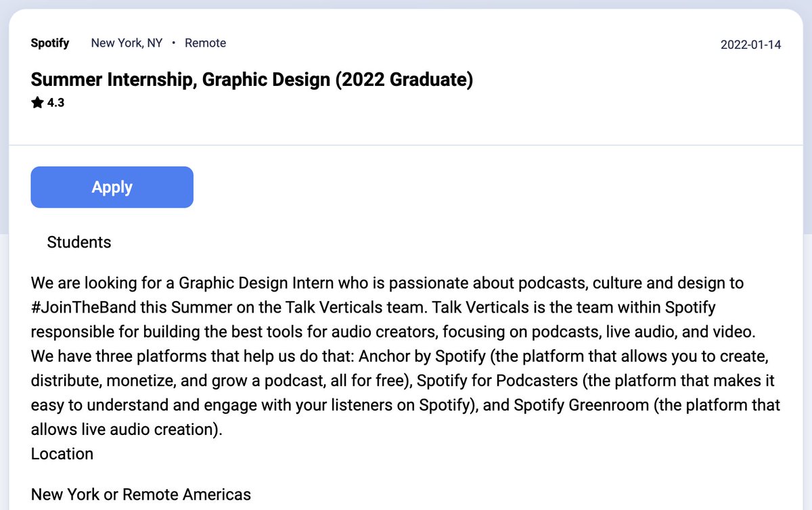This screenshot has width=812, height=510.
Task: Click the Summer Internship job title
Action: [x=252, y=79]
